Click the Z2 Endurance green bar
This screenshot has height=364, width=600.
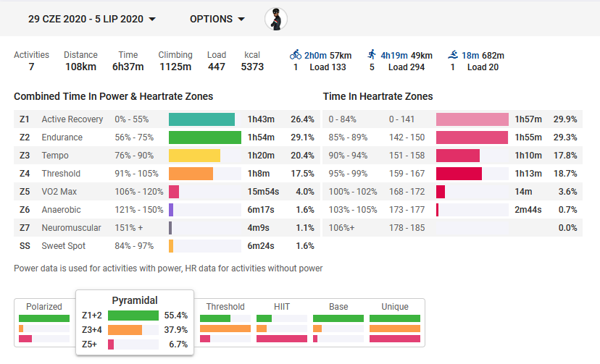tap(205, 137)
